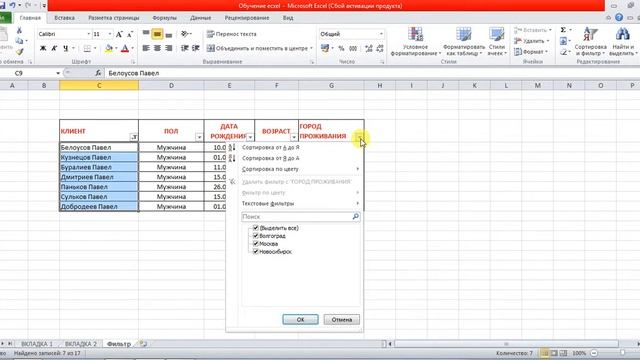The width and height of the screenshot is (640, 360).
Task: Open Сортировка и фильтр menu
Action: [590, 42]
